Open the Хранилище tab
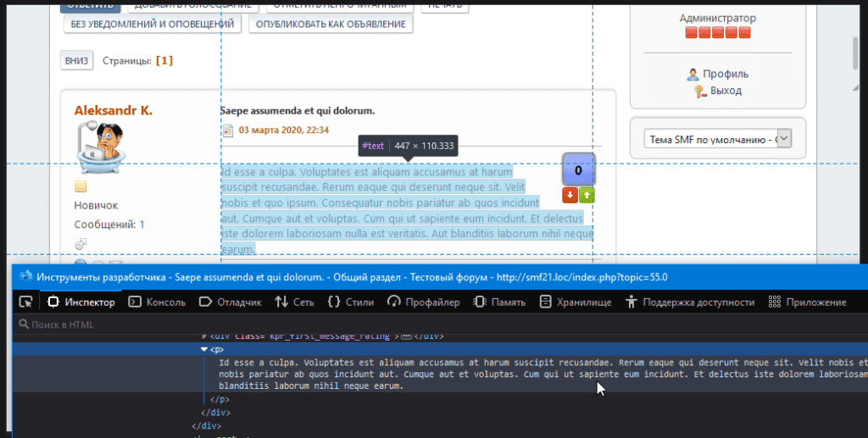The width and height of the screenshot is (868, 438). point(576,302)
